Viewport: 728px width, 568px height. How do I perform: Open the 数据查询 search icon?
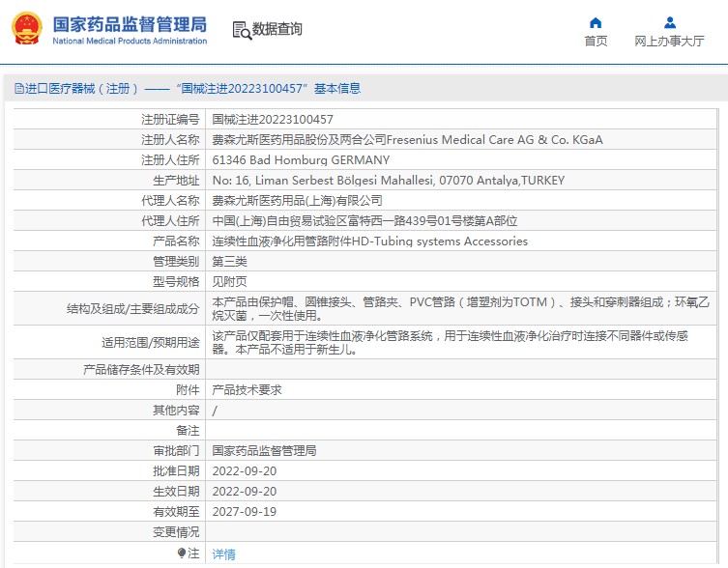242,30
